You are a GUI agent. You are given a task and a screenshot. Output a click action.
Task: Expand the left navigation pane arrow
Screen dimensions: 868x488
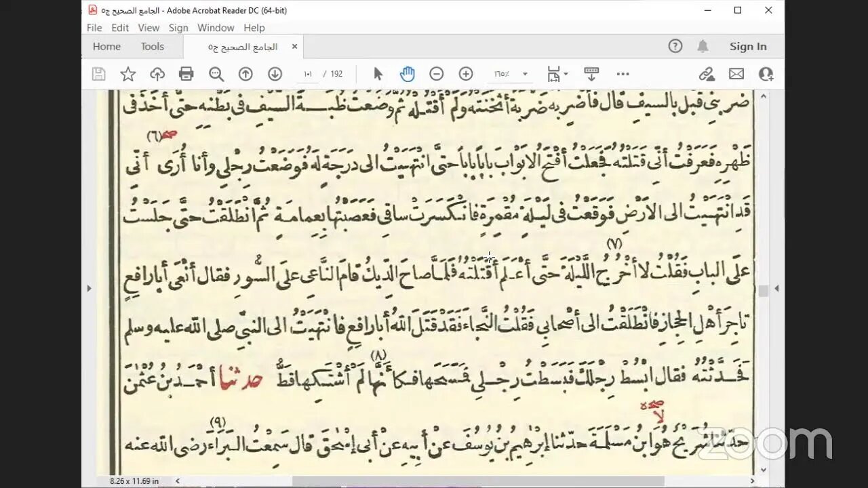click(x=89, y=288)
